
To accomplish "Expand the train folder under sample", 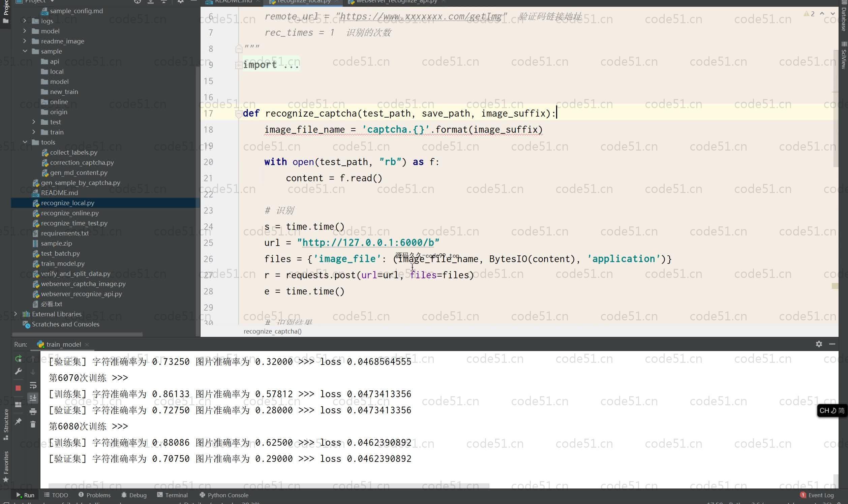I will [34, 132].
